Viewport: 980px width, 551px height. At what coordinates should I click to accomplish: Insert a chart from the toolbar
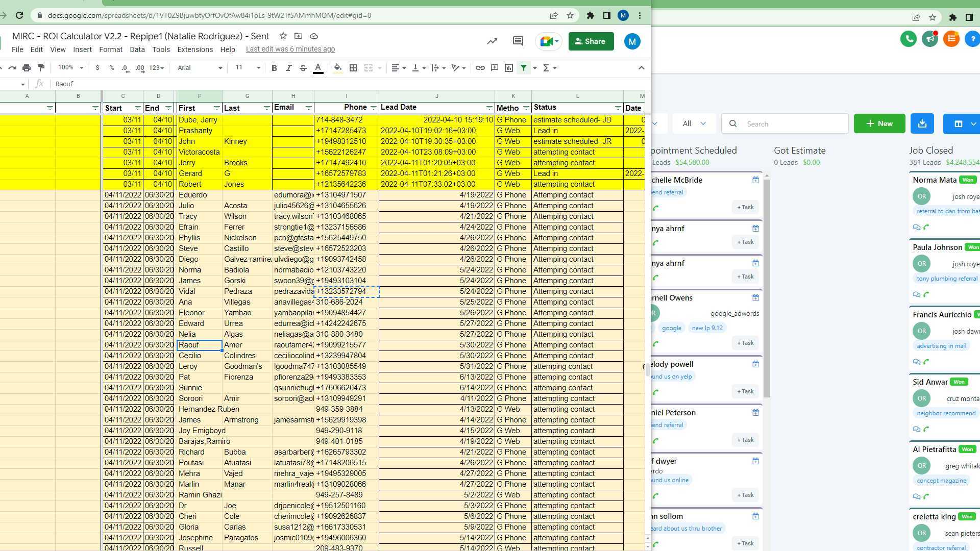pos(508,67)
